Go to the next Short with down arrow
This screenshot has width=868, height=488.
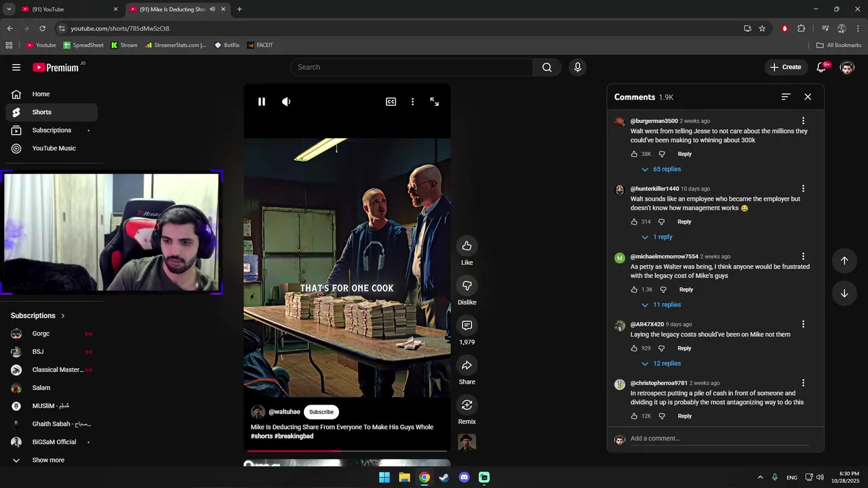844,293
